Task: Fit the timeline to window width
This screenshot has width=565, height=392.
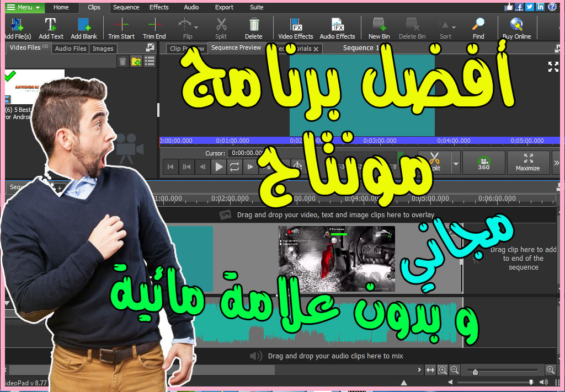Action: (x=430, y=370)
